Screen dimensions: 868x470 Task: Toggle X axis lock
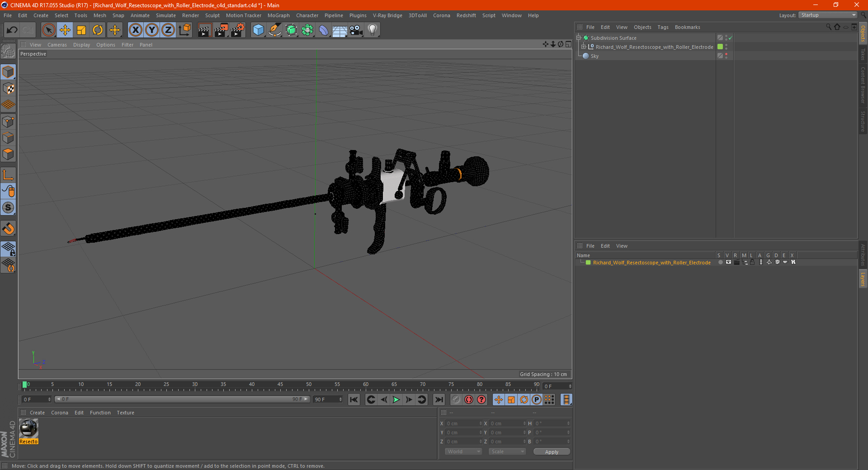click(x=135, y=30)
